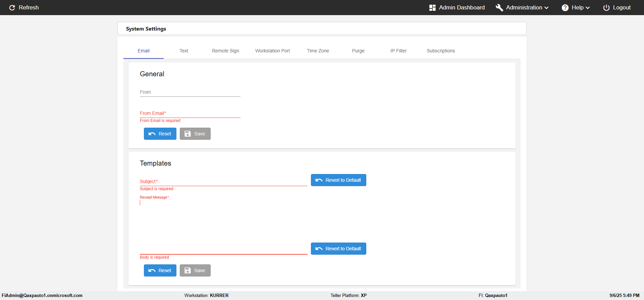This screenshot has height=300, width=644.
Task: Click the General section heading
Action: [152, 74]
